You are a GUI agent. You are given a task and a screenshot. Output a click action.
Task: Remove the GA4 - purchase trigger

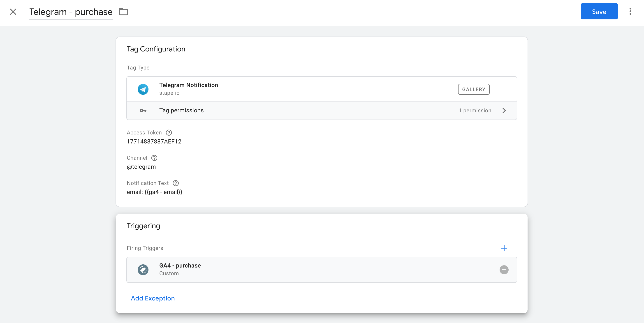coord(504,270)
